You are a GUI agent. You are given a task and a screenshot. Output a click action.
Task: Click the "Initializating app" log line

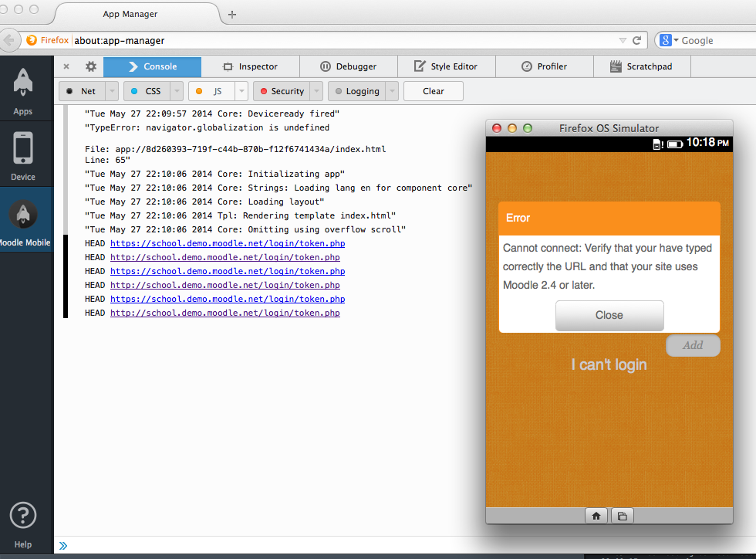(214, 174)
